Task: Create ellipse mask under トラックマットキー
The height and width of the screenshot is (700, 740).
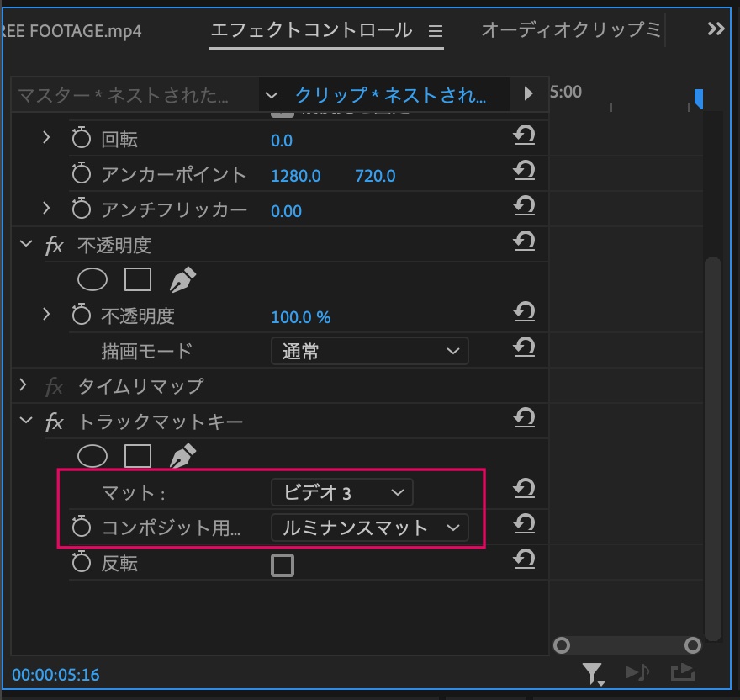Action: click(92, 456)
